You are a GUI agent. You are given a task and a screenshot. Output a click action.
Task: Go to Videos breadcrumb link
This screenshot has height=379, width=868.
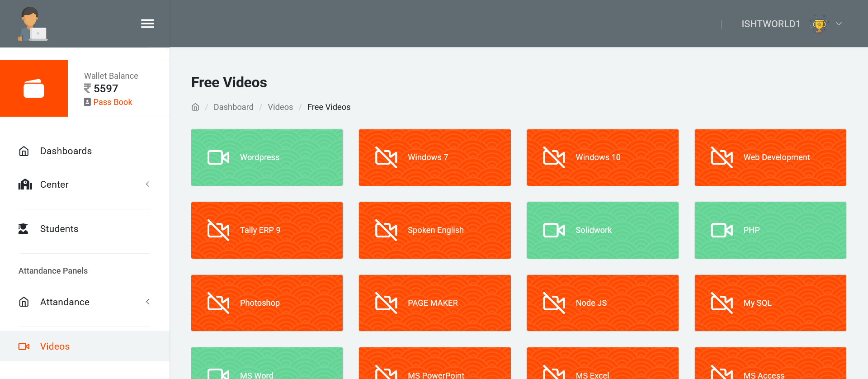click(x=280, y=107)
